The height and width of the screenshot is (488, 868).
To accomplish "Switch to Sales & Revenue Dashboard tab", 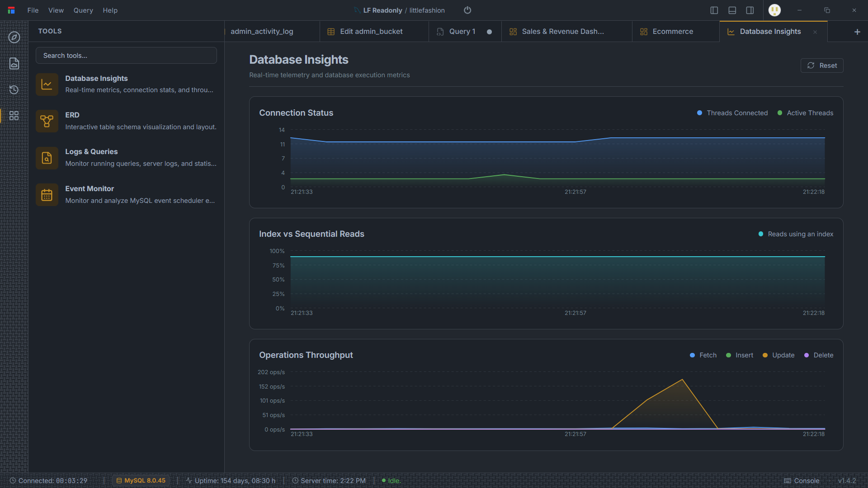I will (566, 32).
